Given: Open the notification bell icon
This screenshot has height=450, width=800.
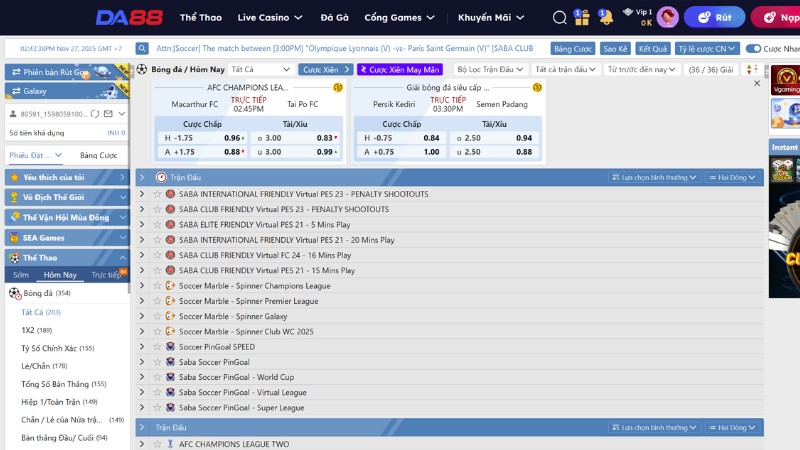Looking at the screenshot, I should (606, 17).
